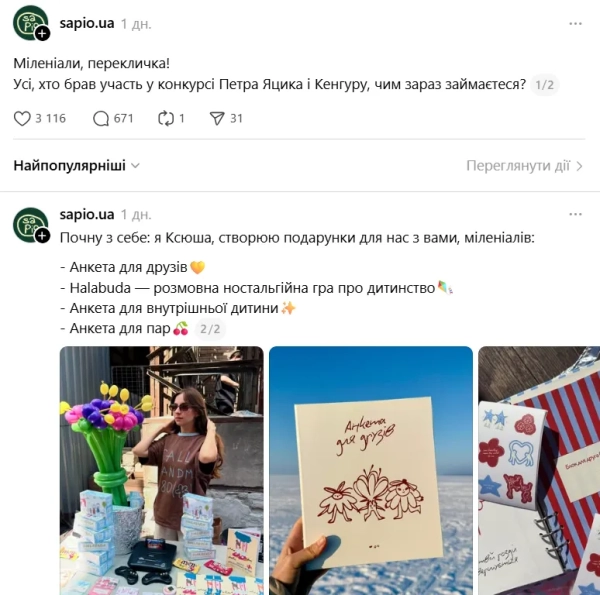Viewport: 600px width, 595px height.
Task: Open the striped notebook stickers photo
Action: [539, 470]
